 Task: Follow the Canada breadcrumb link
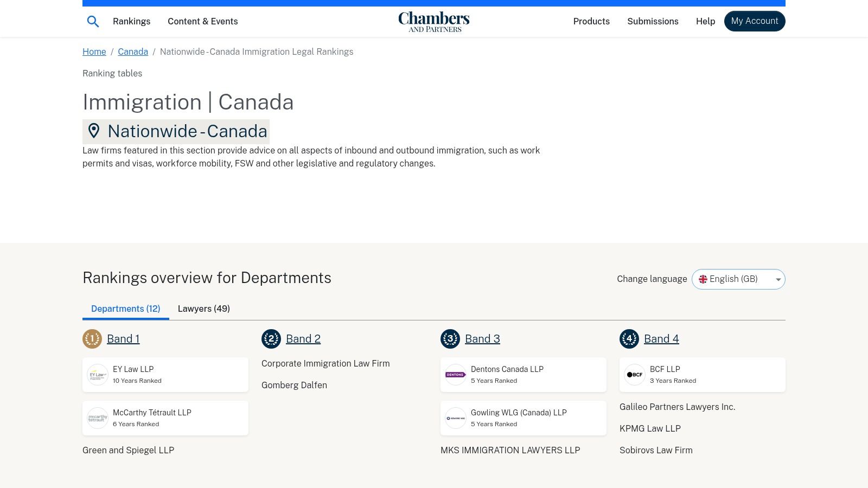133,52
